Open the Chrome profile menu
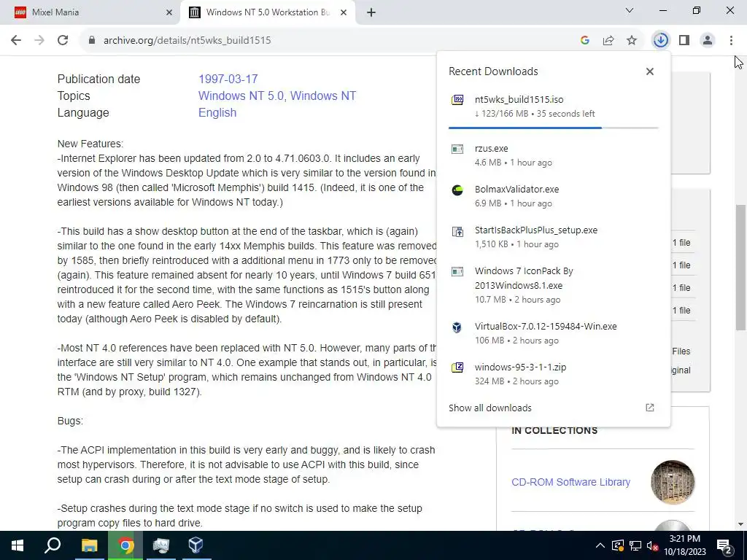This screenshot has height=560, width=747. click(708, 40)
